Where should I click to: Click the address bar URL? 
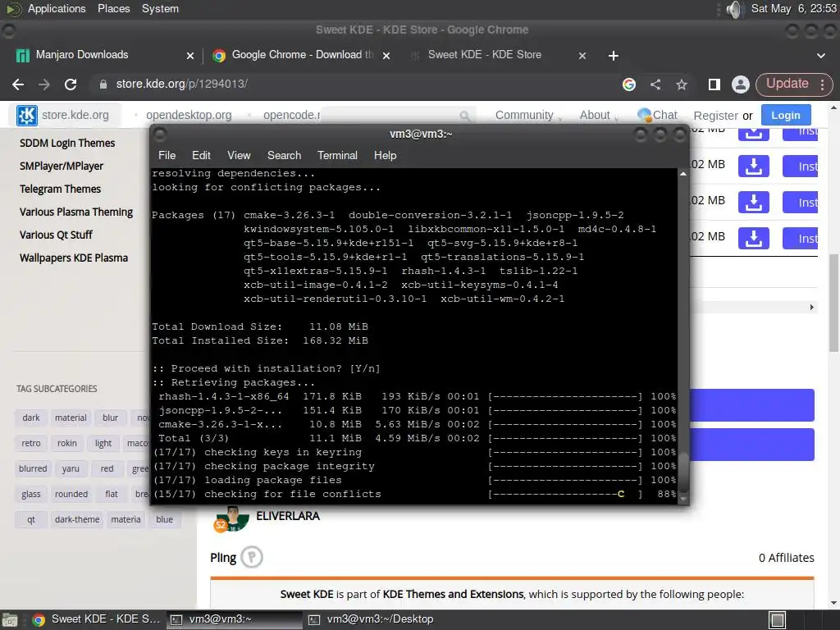[x=181, y=84]
